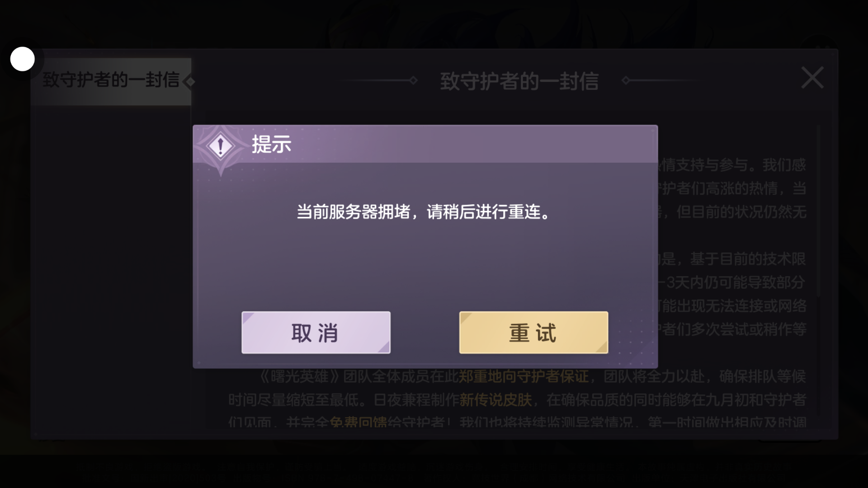The image size is (868, 488).
Task: Open the highlighted 新传说皮肤 text
Action: (495, 400)
